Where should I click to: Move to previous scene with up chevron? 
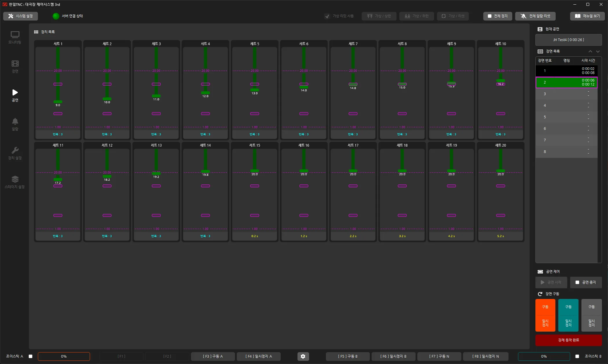(x=590, y=51)
